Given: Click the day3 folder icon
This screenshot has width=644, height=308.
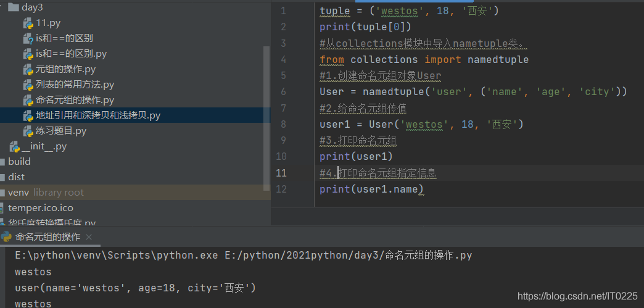Looking at the screenshot, I should [13, 7].
